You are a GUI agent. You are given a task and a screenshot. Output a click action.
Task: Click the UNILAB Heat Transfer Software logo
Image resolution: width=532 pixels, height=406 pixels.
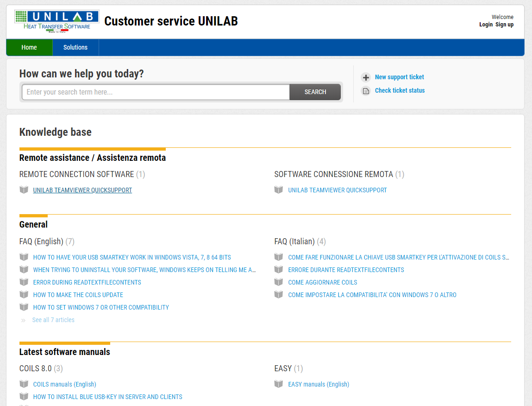point(56,21)
